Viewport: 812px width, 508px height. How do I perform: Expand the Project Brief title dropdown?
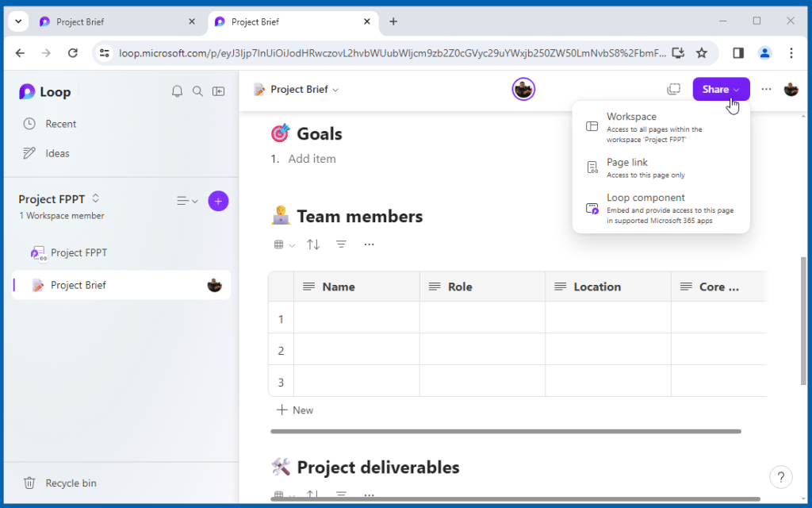pyautogui.click(x=334, y=90)
